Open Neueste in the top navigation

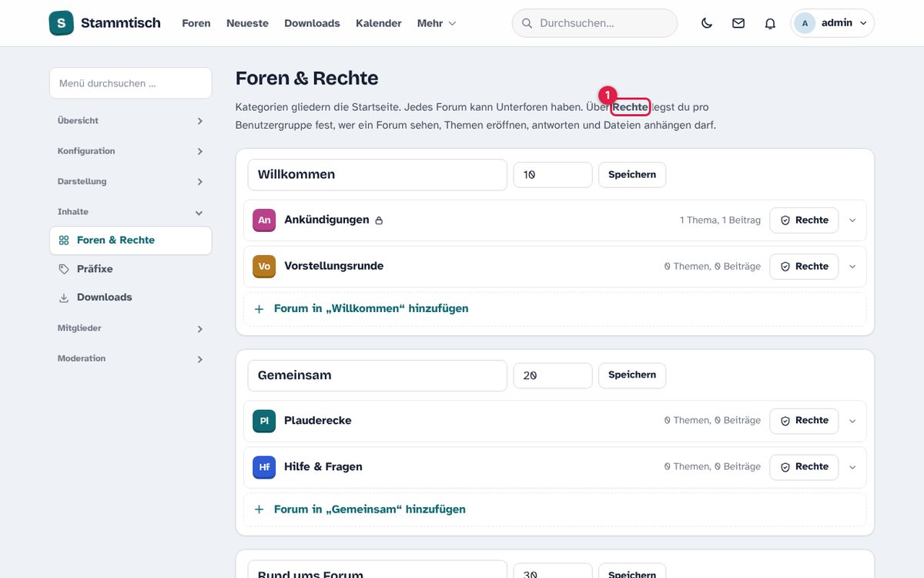[247, 23]
